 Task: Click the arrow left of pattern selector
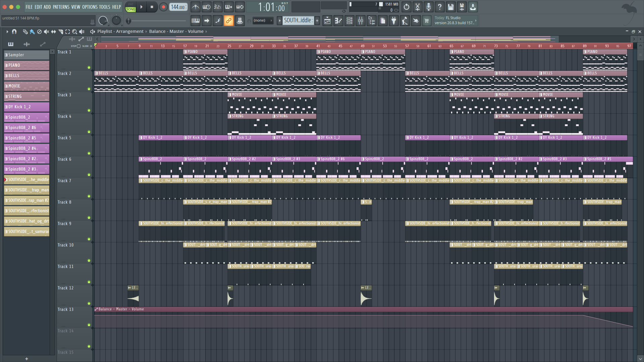point(279,20)
